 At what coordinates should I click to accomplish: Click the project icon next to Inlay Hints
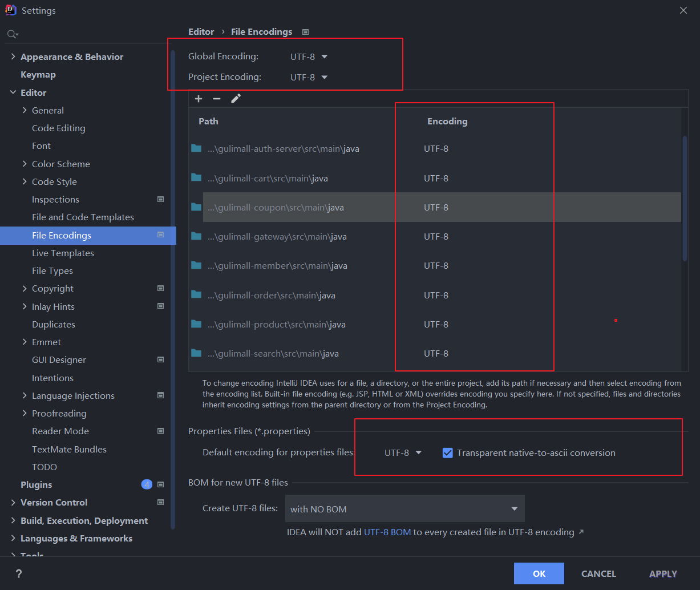pos(161,306)
